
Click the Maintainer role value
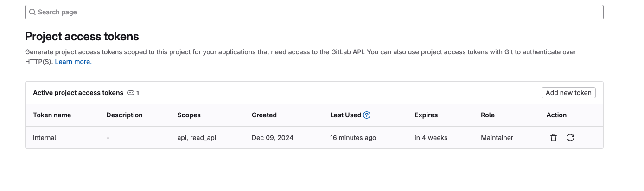tap(497, 138)
